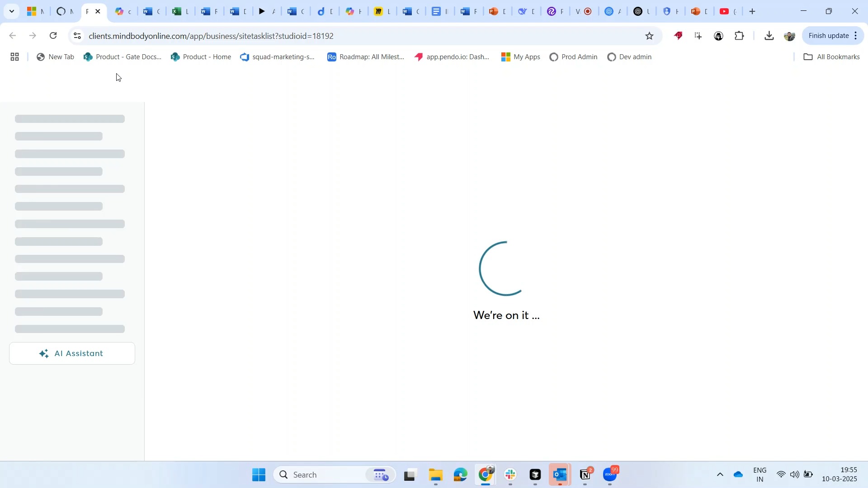
Task: Open the Product - Home bookmark
Action: coord(201,57)
